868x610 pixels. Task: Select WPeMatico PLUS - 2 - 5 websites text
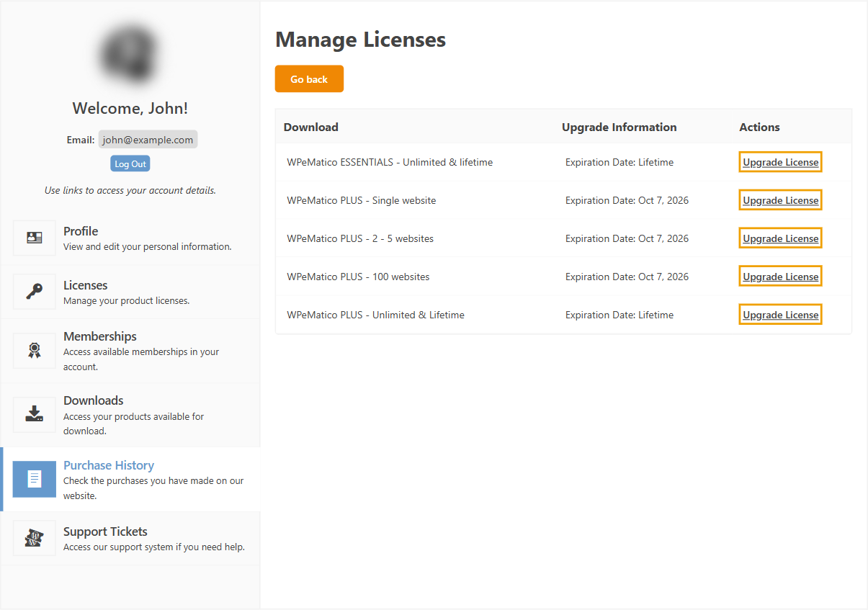[360, 238]
